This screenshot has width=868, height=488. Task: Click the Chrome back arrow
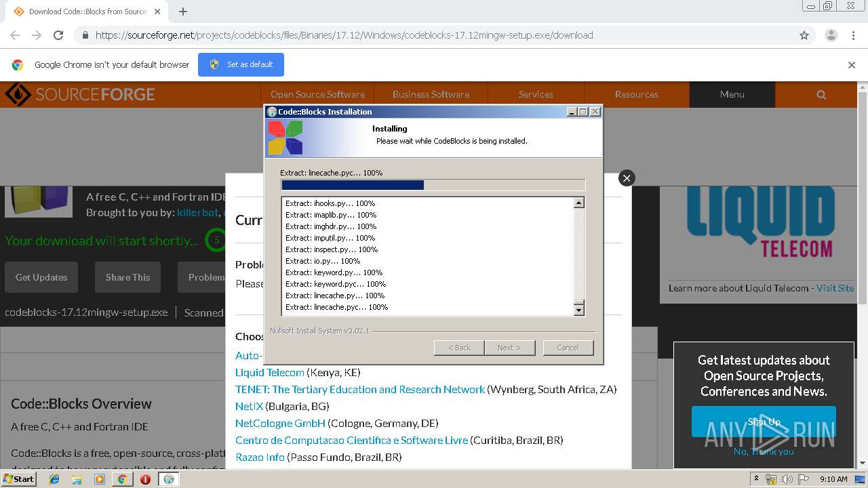click(15, 35)
